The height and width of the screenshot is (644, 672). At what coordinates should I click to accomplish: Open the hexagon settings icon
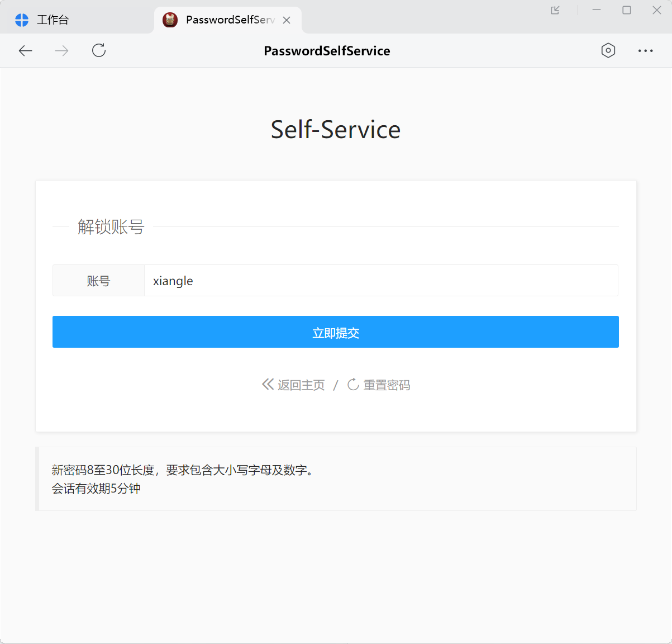tap(608, 51)
